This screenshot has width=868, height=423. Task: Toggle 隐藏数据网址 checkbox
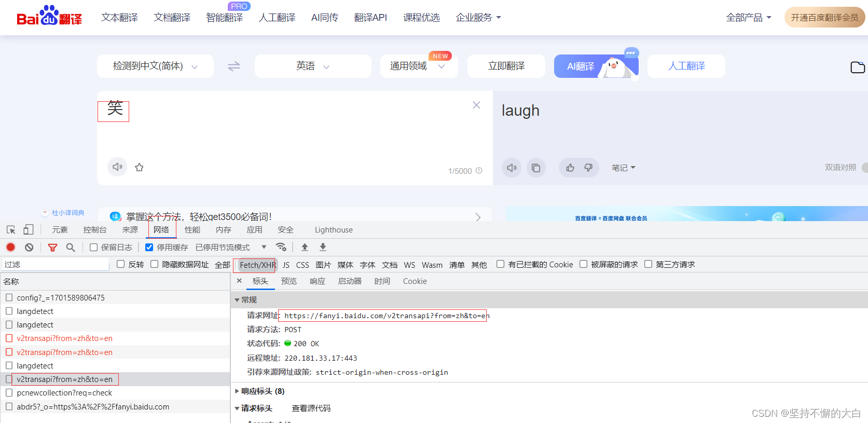tap(155, 264)
